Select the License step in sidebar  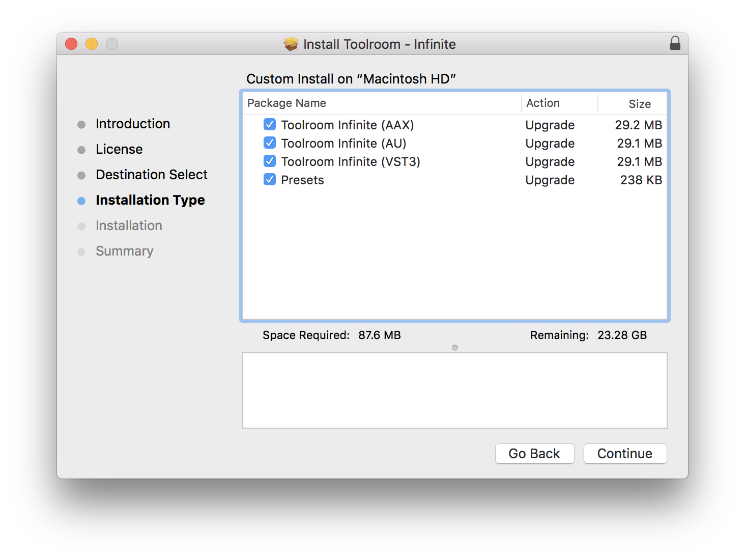point(119,149)
